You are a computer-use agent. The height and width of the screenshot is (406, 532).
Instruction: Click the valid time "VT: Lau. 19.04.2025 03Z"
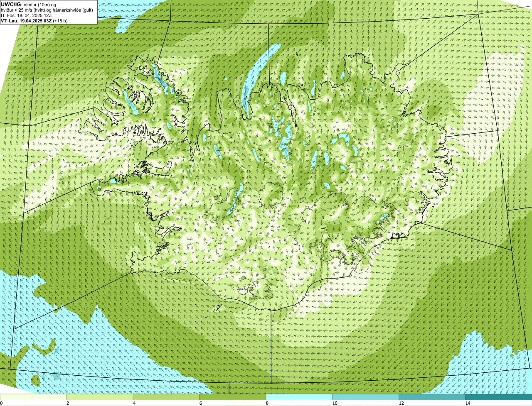tap(27, 20)
